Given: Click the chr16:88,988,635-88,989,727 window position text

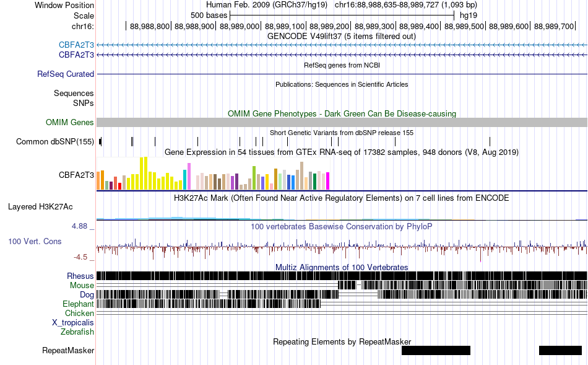Looking at the screenshot, I should (x=406, y=5).
